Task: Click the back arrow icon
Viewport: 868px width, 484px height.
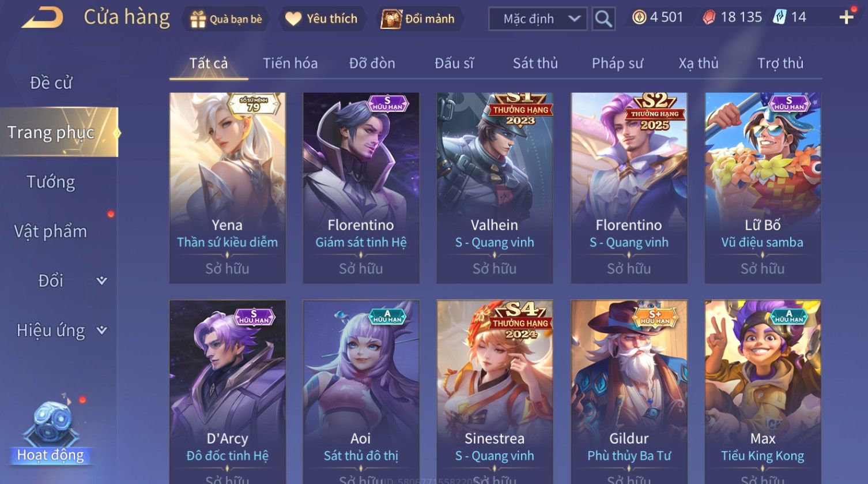Action: [x=42, y=18]
